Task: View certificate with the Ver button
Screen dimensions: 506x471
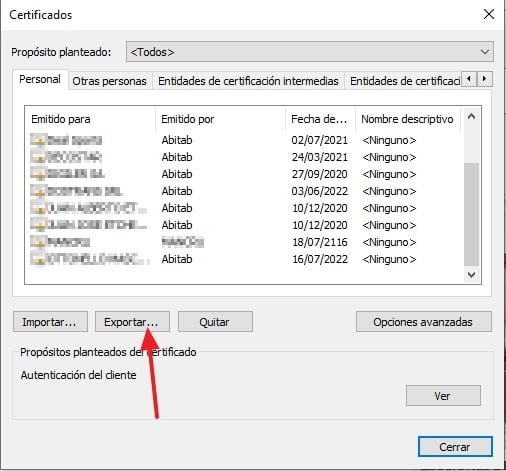Action: click(443, 396)
